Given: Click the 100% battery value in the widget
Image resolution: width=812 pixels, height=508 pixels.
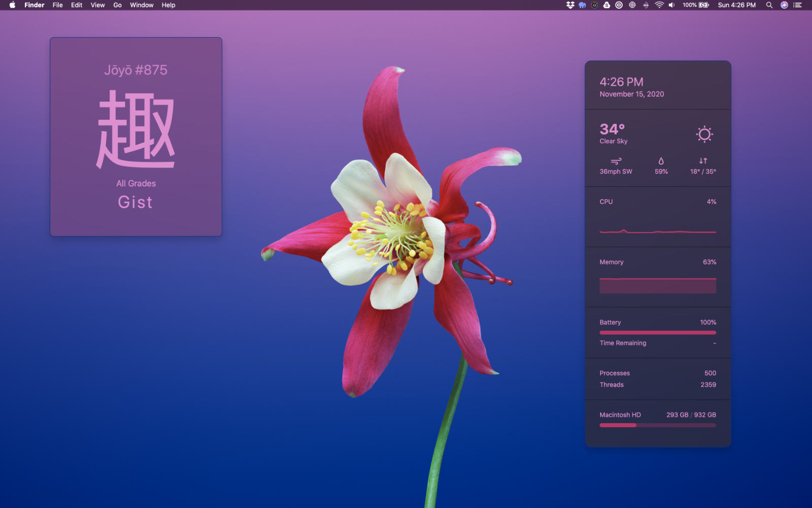Looking at the screenshot, I should pos(708,323).
